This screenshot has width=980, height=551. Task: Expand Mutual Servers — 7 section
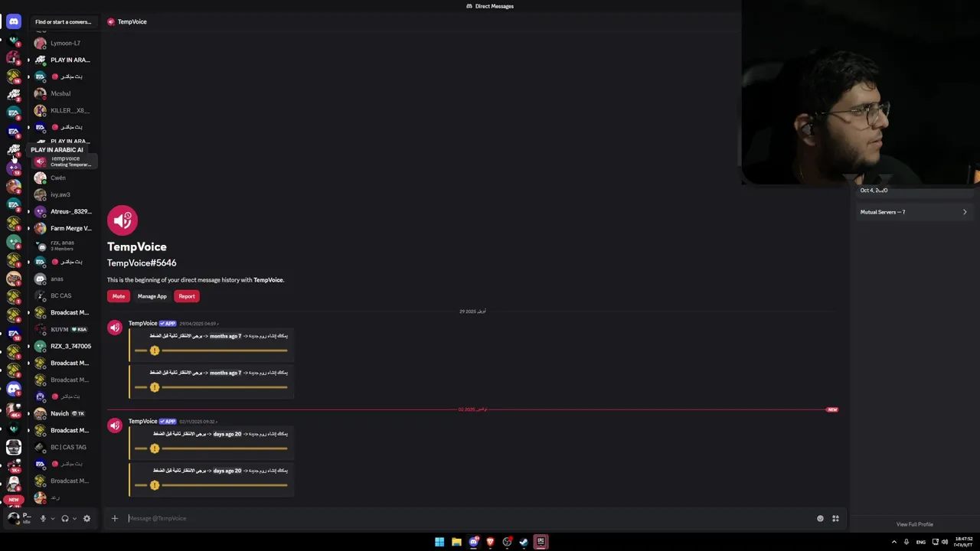[x=914, y=212]
